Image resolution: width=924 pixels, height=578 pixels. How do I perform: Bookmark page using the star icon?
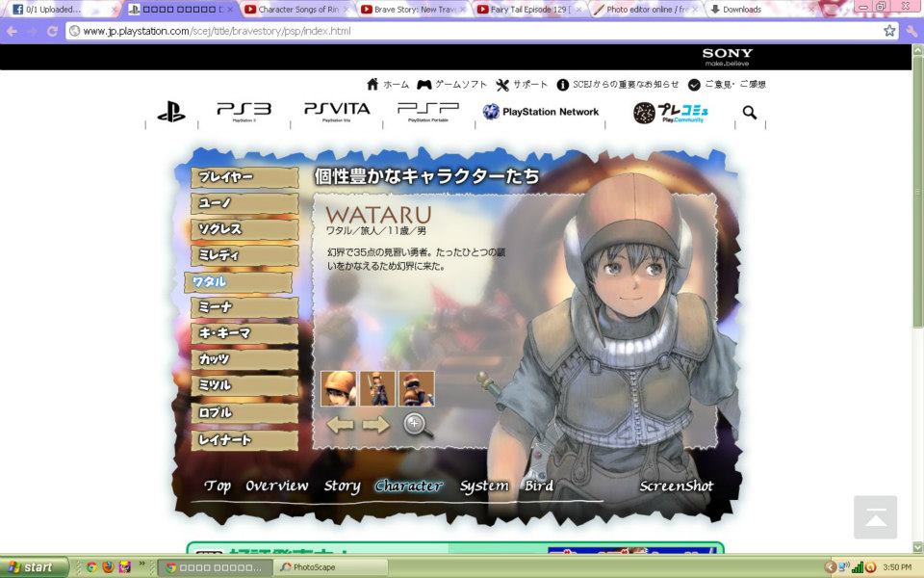click(x=889, y=31)
